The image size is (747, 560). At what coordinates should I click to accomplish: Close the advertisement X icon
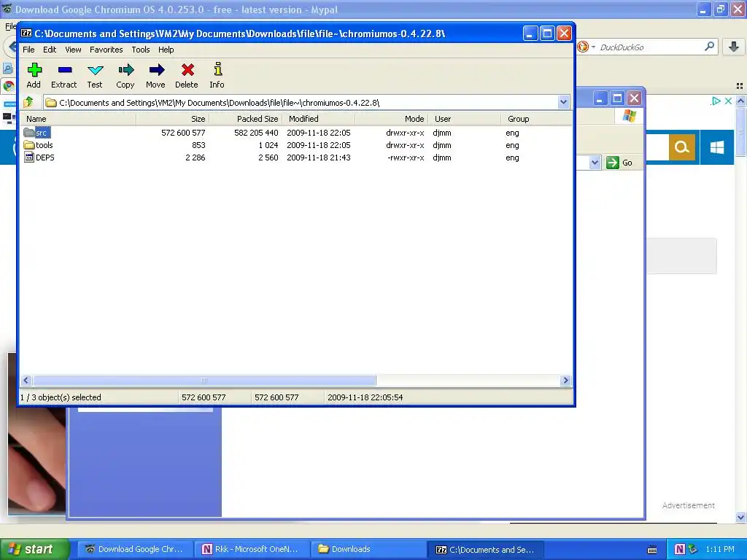(x=728, y=101)
